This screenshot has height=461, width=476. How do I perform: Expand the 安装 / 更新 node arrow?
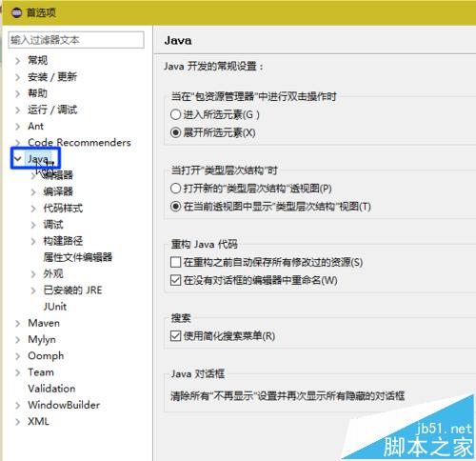(x=18, y=77)
